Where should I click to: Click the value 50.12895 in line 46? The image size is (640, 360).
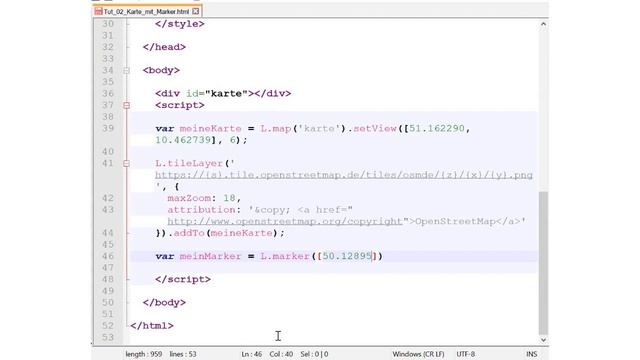347,256
